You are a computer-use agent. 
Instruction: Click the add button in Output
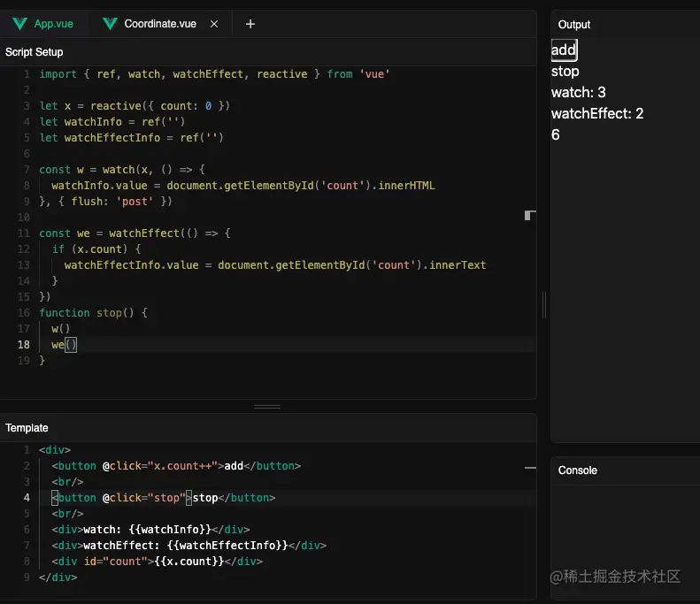[x=564, y=50]
